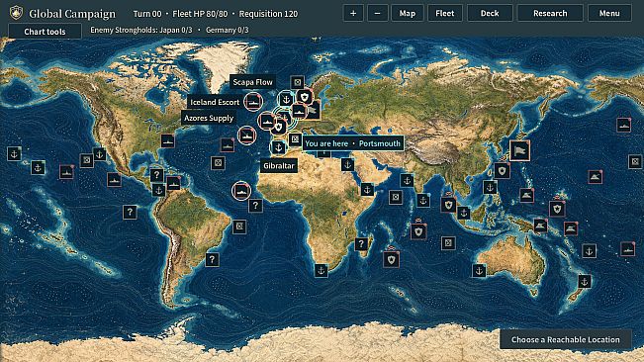Select the anchor icon in the South China Sea
644x362 pixels.
[x=489, y=187]
